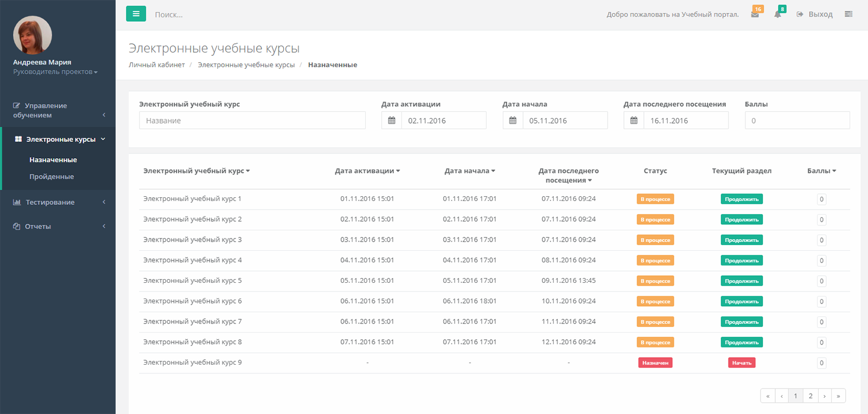The image size is (868, 414).
Task: Continue Электронный учебный курс 4
Action: click(x=742, y=261)
